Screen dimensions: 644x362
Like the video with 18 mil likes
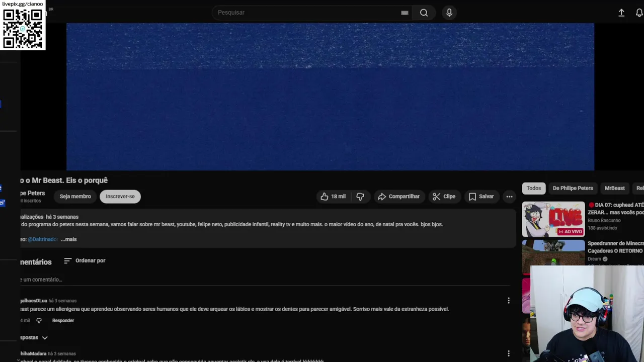tap(333, 197)
